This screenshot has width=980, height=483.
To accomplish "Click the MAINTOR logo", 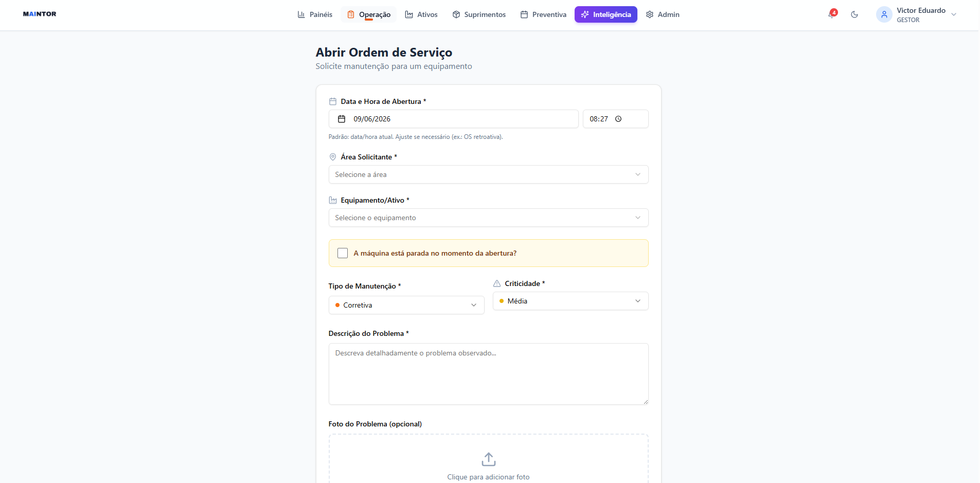I will [x=40, y=14].
